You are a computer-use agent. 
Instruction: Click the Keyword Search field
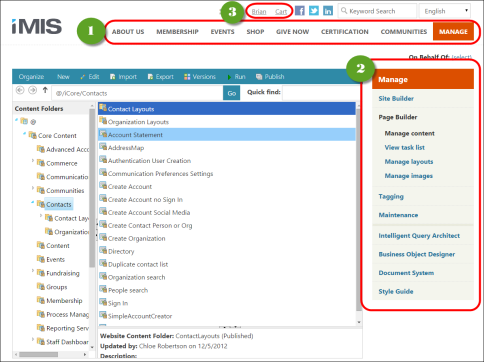click(x=377, y=11)
